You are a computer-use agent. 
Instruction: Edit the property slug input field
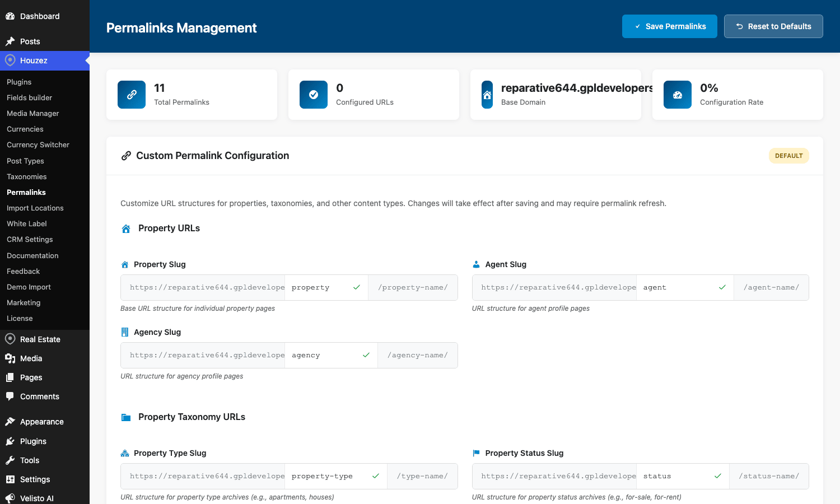[x=326, y=287]
